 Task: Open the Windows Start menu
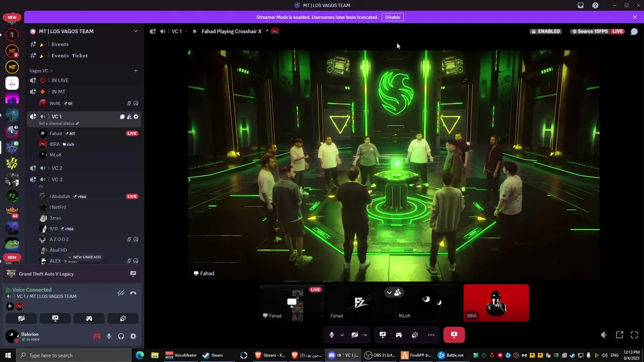point(8,355)
